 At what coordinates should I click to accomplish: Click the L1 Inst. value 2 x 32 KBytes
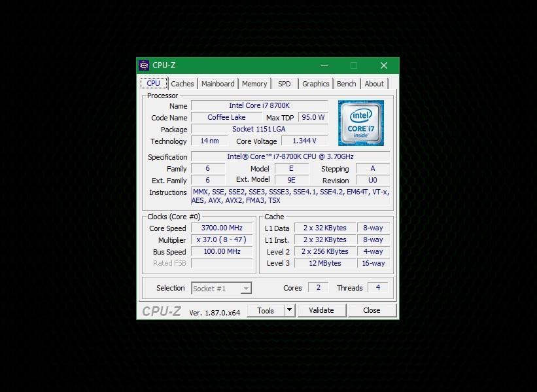click(324, 240)
